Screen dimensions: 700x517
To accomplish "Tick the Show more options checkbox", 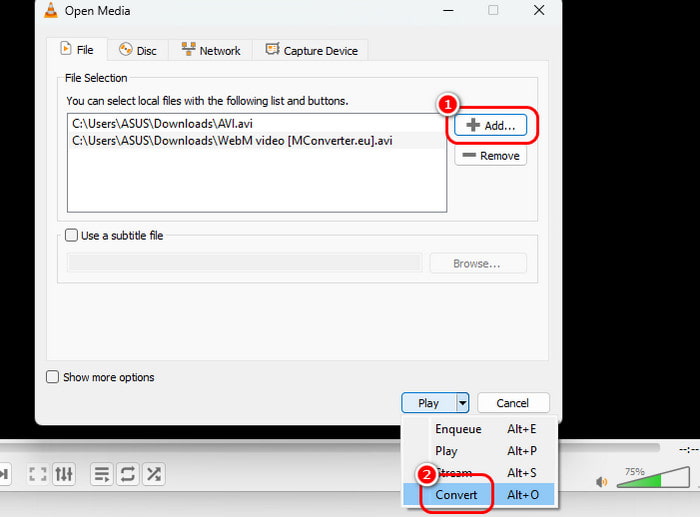I will 52,377.
